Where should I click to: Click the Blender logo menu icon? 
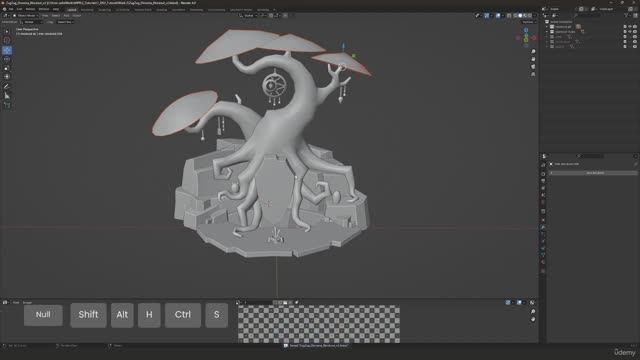click(4, 9)
